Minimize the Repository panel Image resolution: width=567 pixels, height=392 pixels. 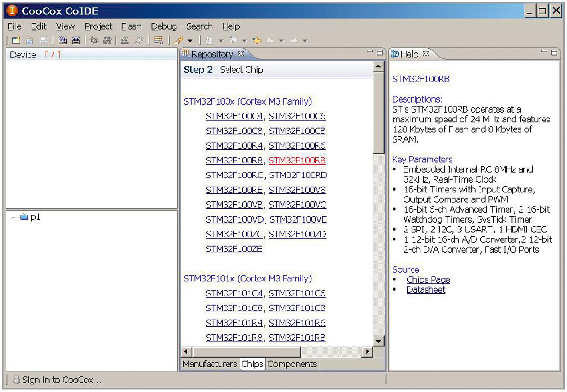tap(369, 52)
